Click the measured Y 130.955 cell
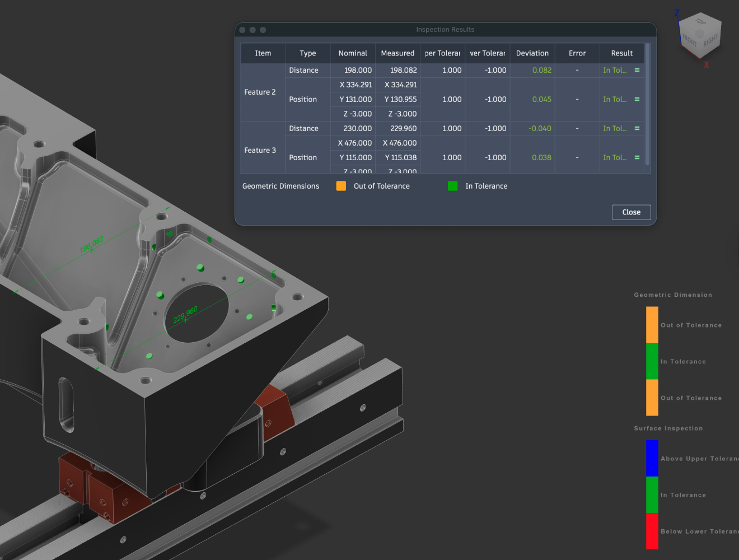 click(397, 99)
